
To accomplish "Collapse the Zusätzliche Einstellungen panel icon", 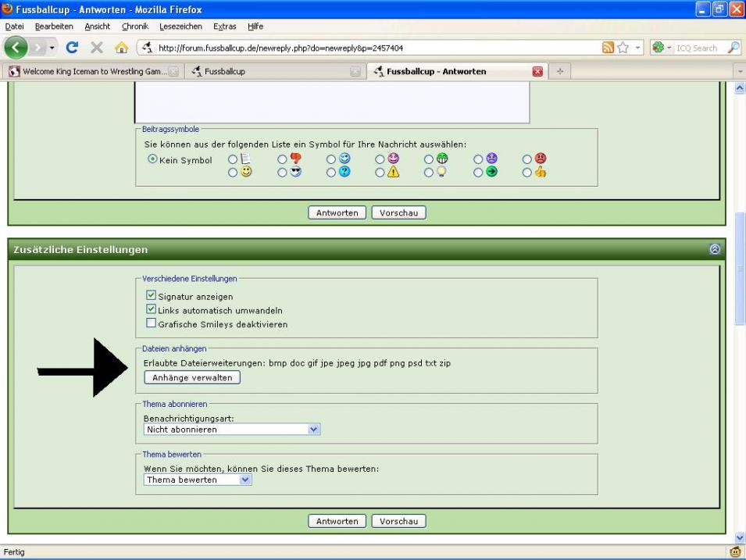I will 715,249.
